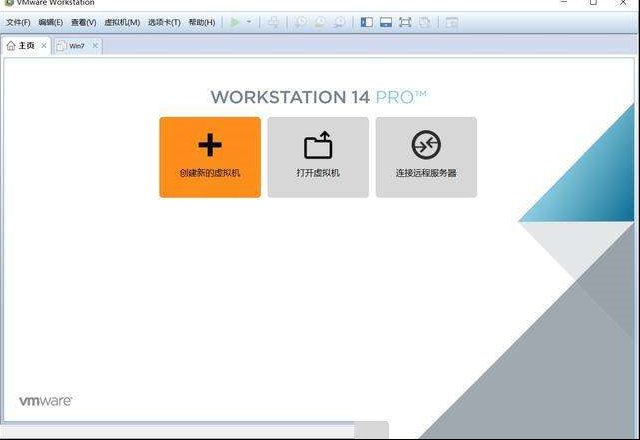640x440 pixels.
Task: Click the console view toolbar icon
Action: [451, 22]
